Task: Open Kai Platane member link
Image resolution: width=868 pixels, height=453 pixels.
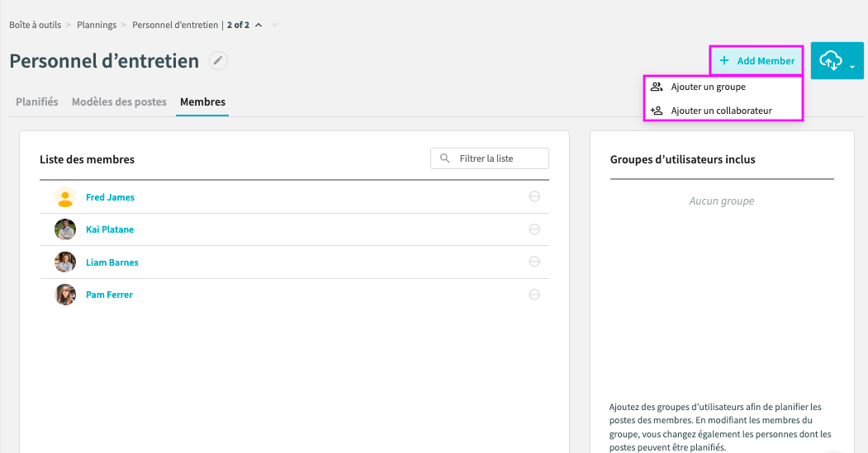Action: coord(110,229)
